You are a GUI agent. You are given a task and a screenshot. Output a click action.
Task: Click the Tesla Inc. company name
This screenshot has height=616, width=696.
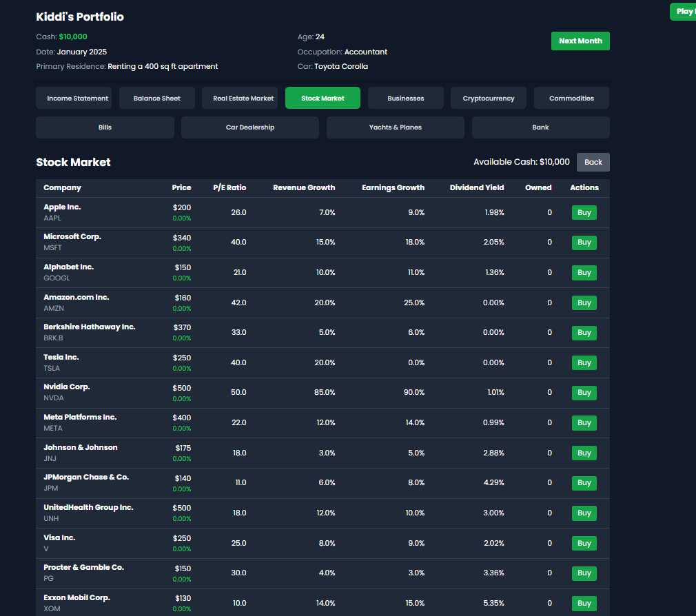[x=61, y=357]
